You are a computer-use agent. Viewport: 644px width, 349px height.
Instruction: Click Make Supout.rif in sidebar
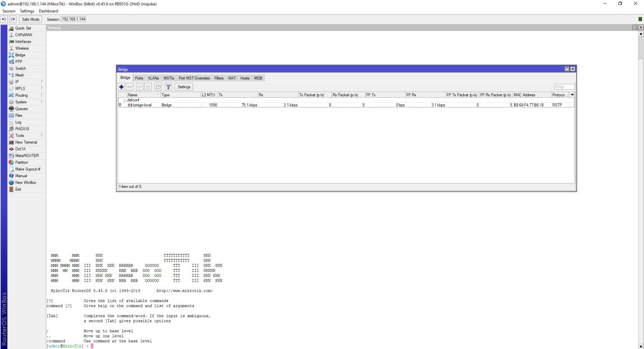[x=27, y=169]
